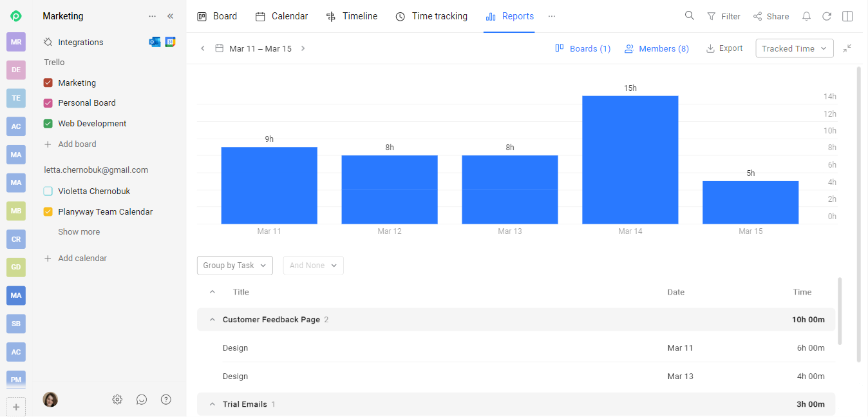Click the search magnifier icon
The width and height of the screenshot is (868, 419).
(689, 16)
